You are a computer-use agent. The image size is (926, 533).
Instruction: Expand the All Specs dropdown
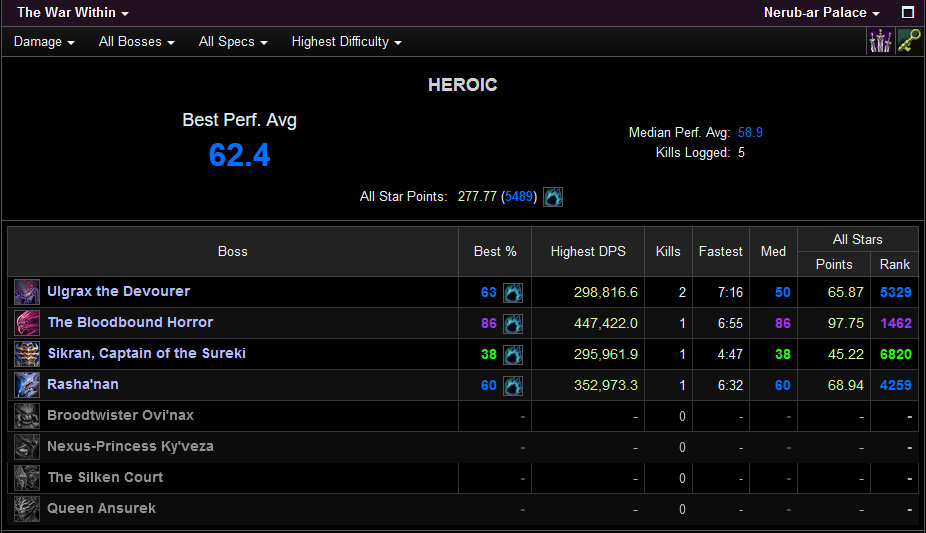(x=233, y=42)
